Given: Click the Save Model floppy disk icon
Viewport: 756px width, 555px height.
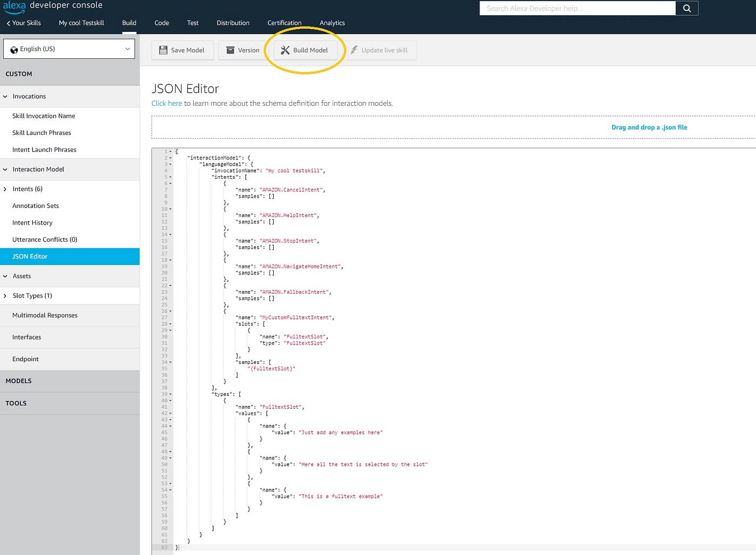Looking at the screenshot, I should tap(163, 50).
